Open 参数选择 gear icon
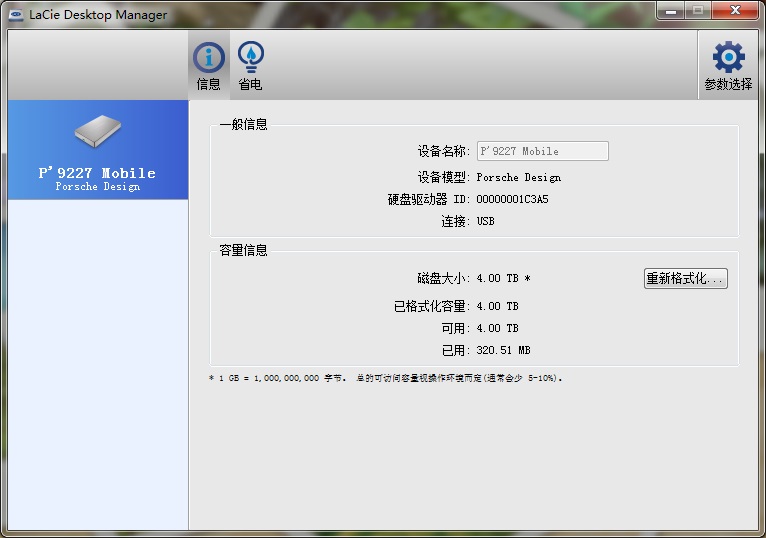Viewport: 766px width, 538px height. pyautogui.click(x=728, y=57)
